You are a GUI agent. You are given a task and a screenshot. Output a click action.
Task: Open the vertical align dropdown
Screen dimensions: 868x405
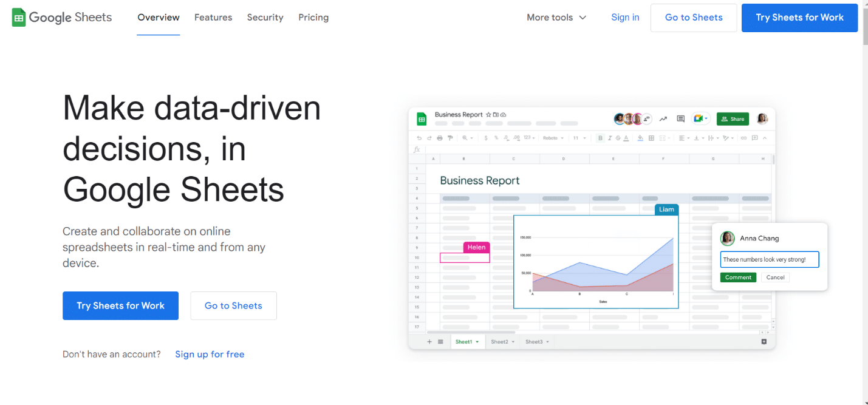pos(699,138)
